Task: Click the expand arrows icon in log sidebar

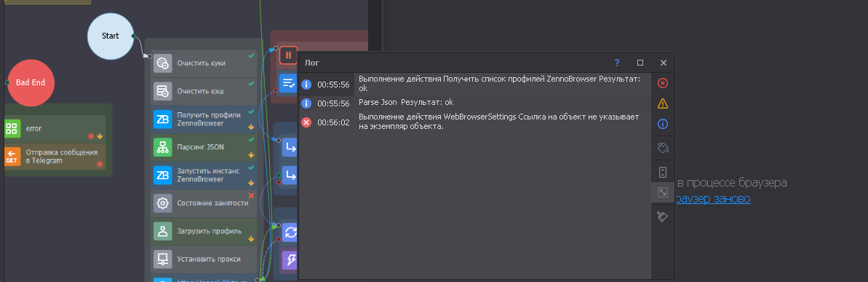Action: [663, 192]
